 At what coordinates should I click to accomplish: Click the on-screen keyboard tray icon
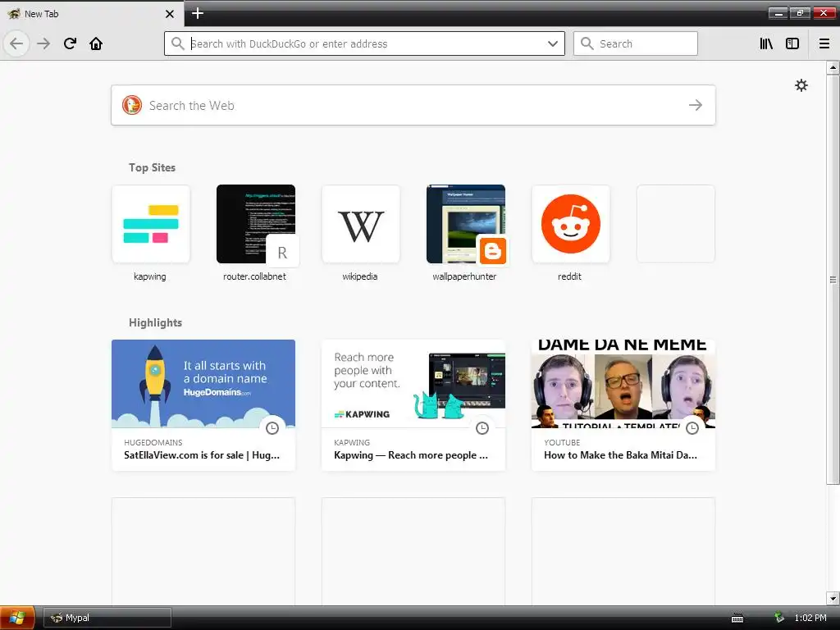[737, 619]
